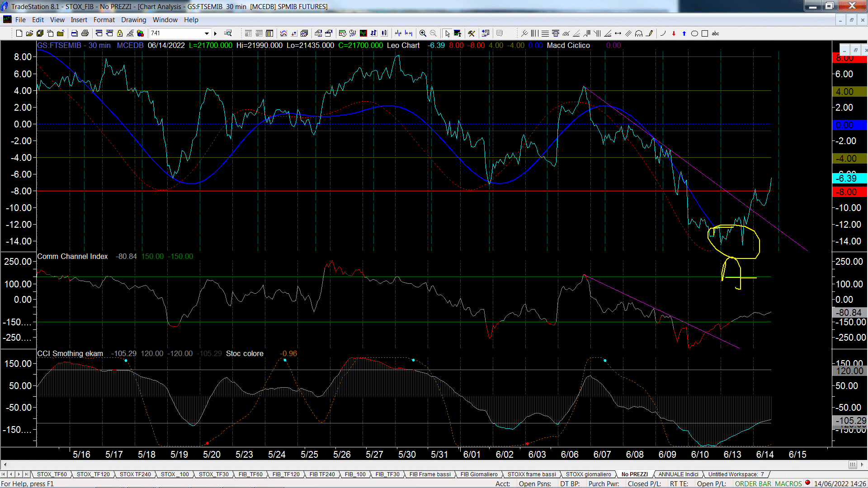Image resolution: width=868 pixels, height=488 pixels.
Task: Click the GS:FTSEMIB - 30 min symbol label
Action: (74, 45)
